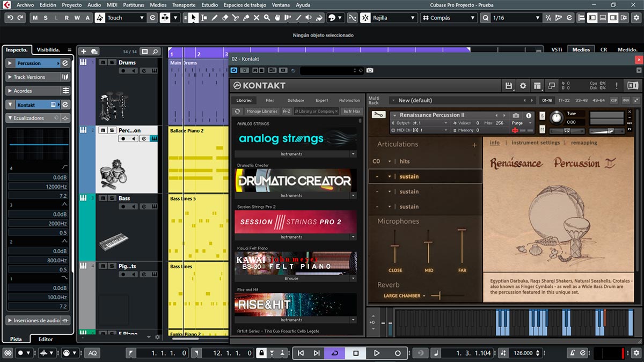Open Kontakt save disk icon
644x362 pixels.
[509, 86]
